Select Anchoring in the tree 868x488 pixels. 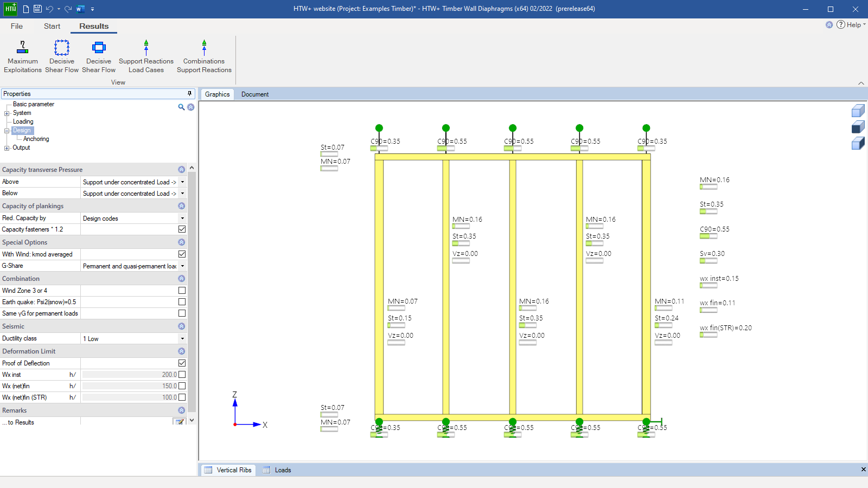pos(36,139)
